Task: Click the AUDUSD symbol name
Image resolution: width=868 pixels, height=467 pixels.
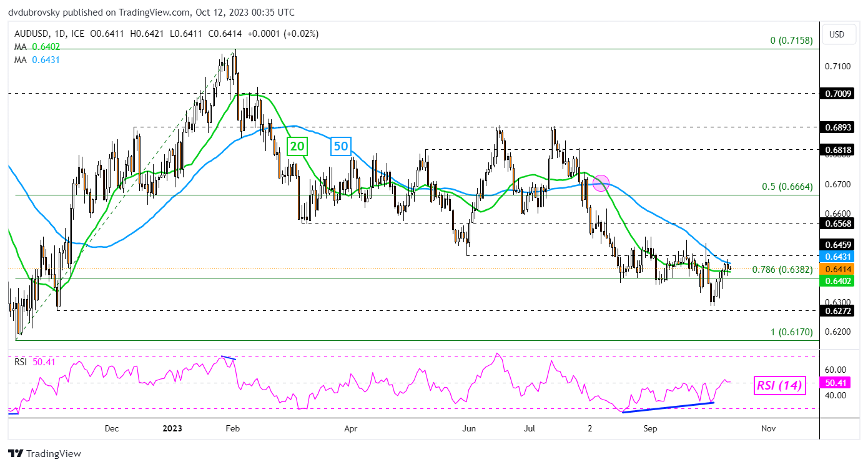Action: click(x=32, y=34)
